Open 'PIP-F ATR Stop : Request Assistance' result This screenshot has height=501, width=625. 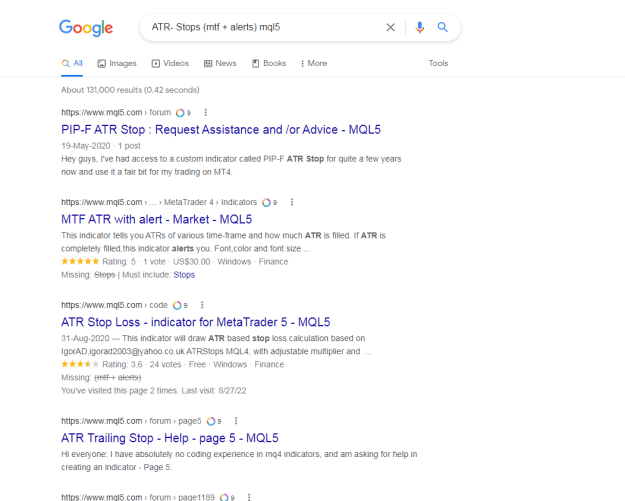(x=221, y=130)
